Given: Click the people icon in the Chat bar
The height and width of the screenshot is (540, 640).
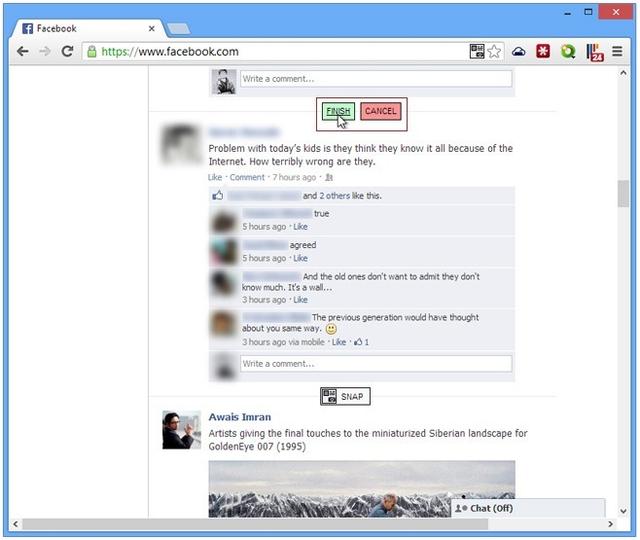Looking at the screenshot, I should click(x=461, y=508).
